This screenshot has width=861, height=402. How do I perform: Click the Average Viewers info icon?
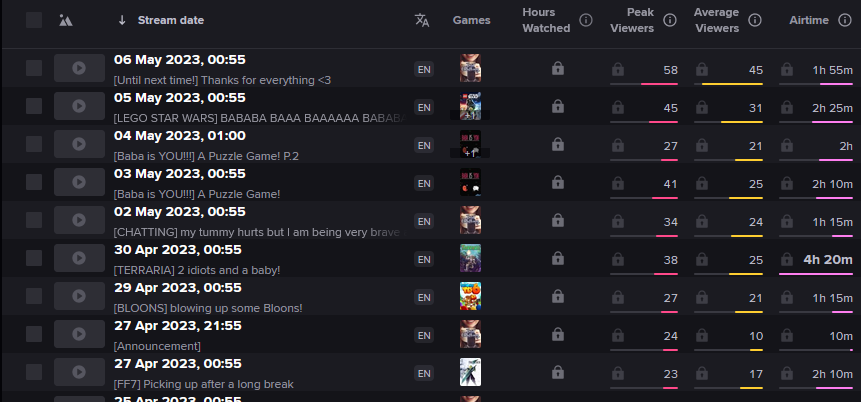(x=755, y=20)
